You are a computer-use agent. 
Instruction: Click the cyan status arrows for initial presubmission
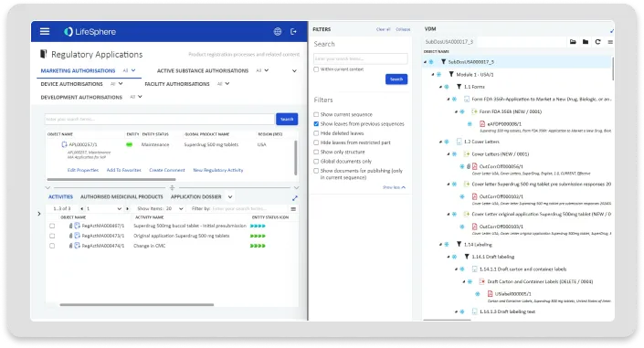pos(258,226)
